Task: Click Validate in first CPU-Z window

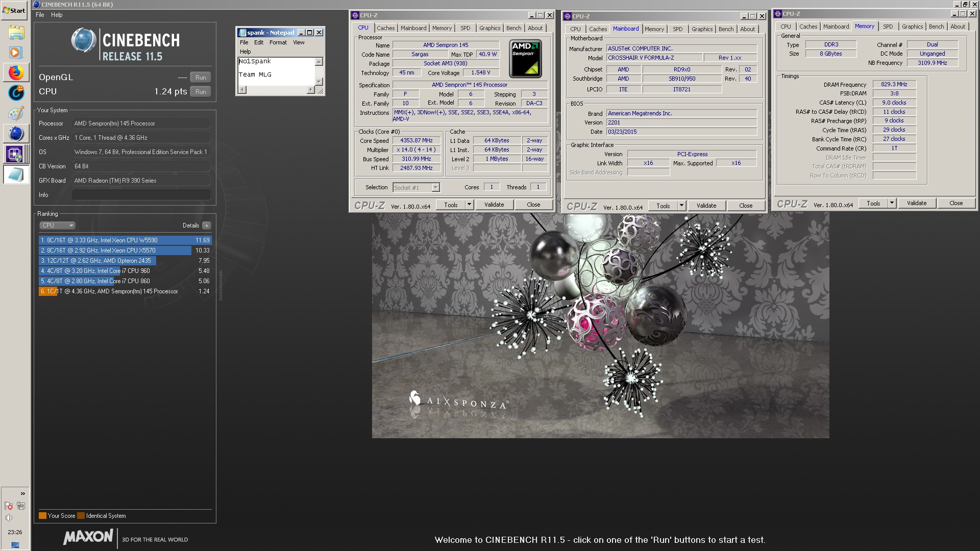Action: (494, 205)
